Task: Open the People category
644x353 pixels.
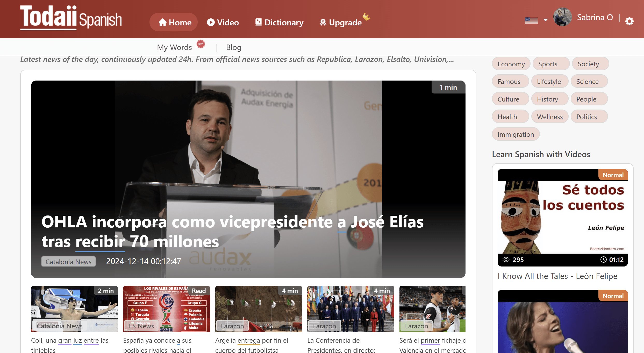Action: click(x=589, y=99)
